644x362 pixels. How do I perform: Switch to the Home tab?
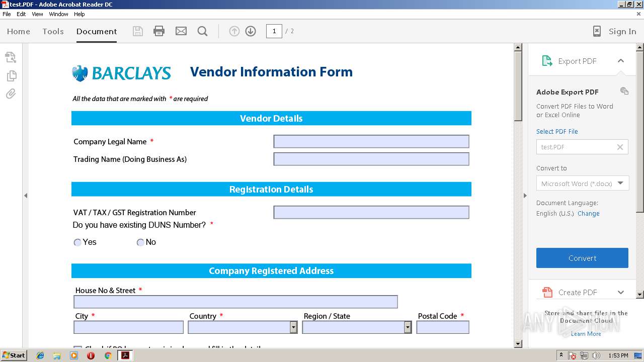[x=19, y=31]
